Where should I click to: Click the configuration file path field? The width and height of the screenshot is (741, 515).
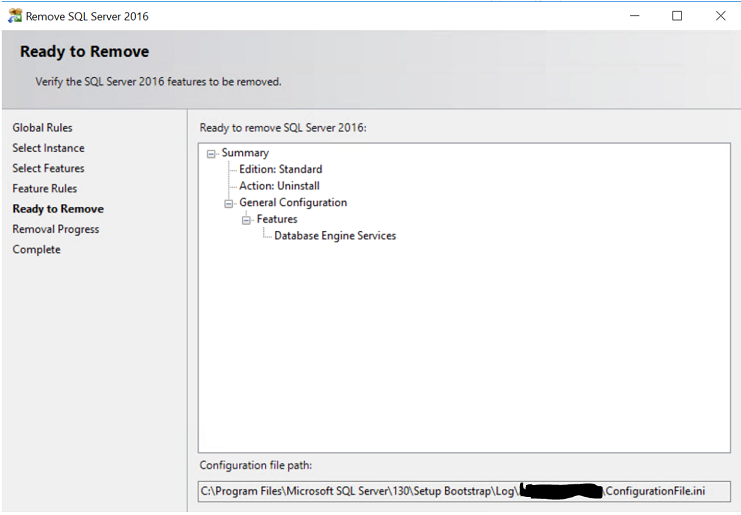464,491
